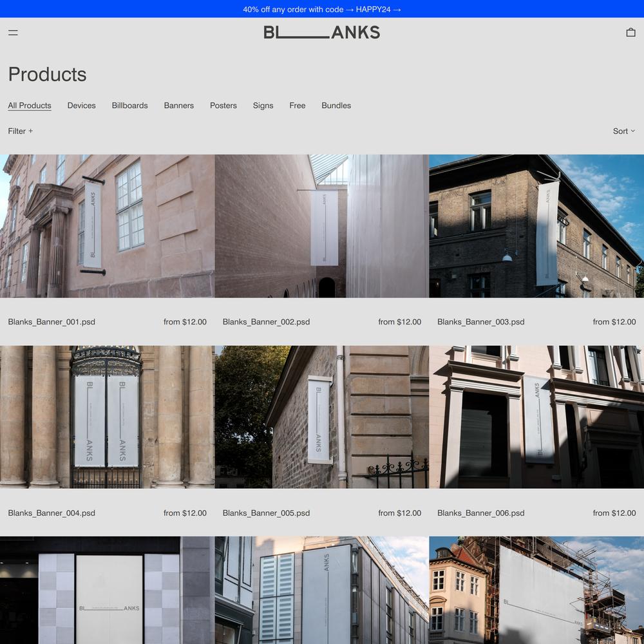The width and height of the screenshot is (644, 644).
Task: Switch to the Posters category
Action: pyautogui.click(x=223, y=106)
